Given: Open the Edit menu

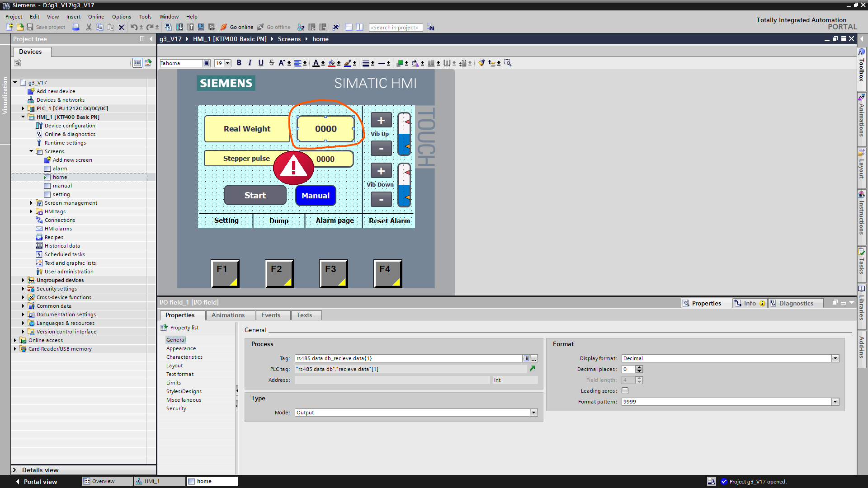Looking at the screenshot, I should (34, 17).
